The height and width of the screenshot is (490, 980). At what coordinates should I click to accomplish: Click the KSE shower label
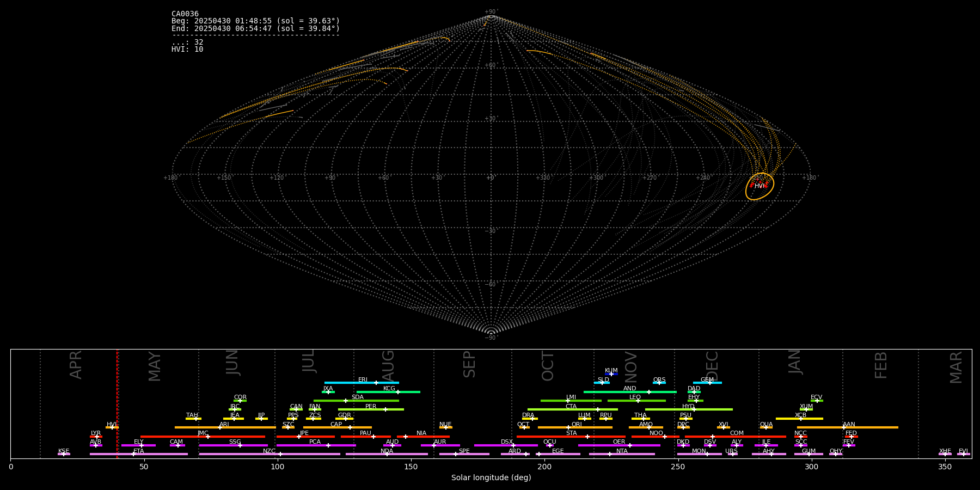coord(64,451)
